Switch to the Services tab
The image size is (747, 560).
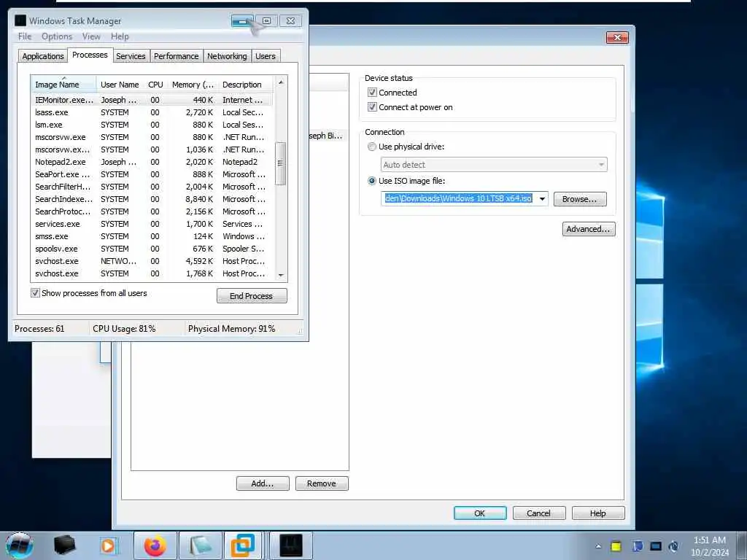[x=131, y=56]
